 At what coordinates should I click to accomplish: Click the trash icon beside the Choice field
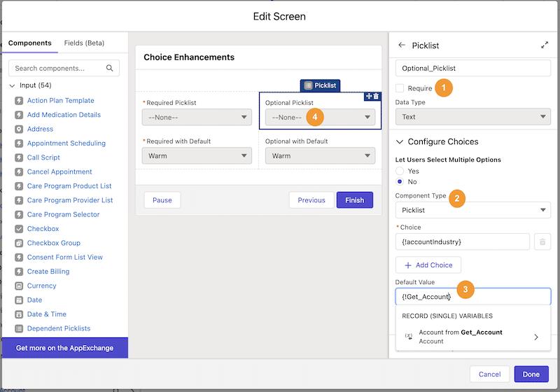pyautogui.click(x=542, y=241)
